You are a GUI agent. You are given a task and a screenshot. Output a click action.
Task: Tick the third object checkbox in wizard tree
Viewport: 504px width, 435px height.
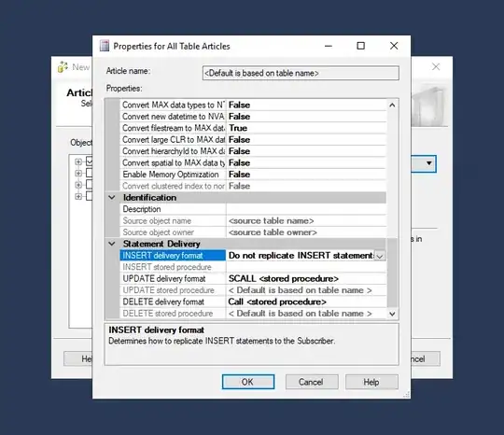pos(89,184)
